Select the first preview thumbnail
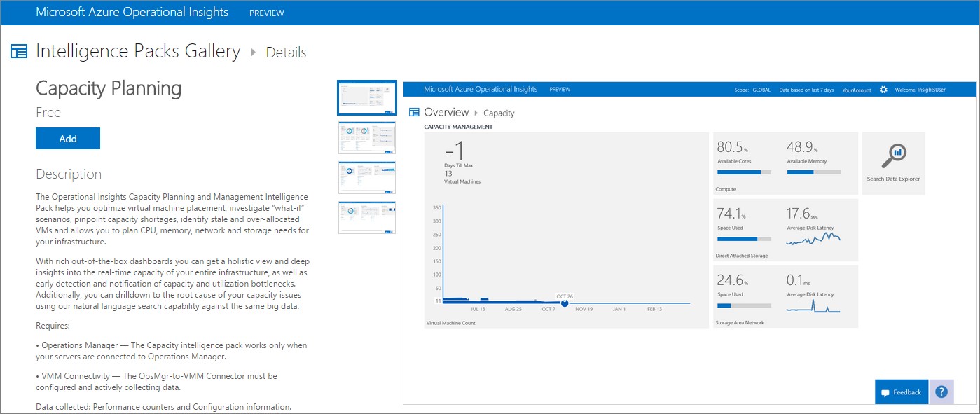Viewport: 980px width, 414px height. [367, 97]
